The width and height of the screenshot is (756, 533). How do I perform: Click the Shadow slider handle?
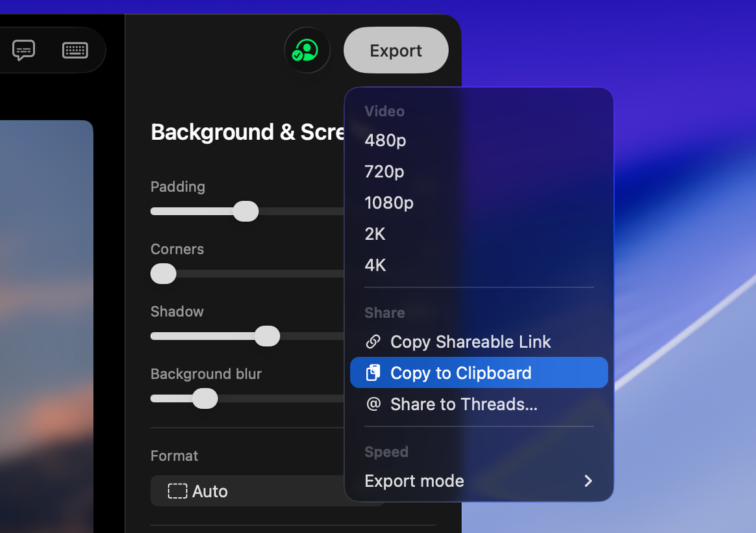click(x=267, y=335)
